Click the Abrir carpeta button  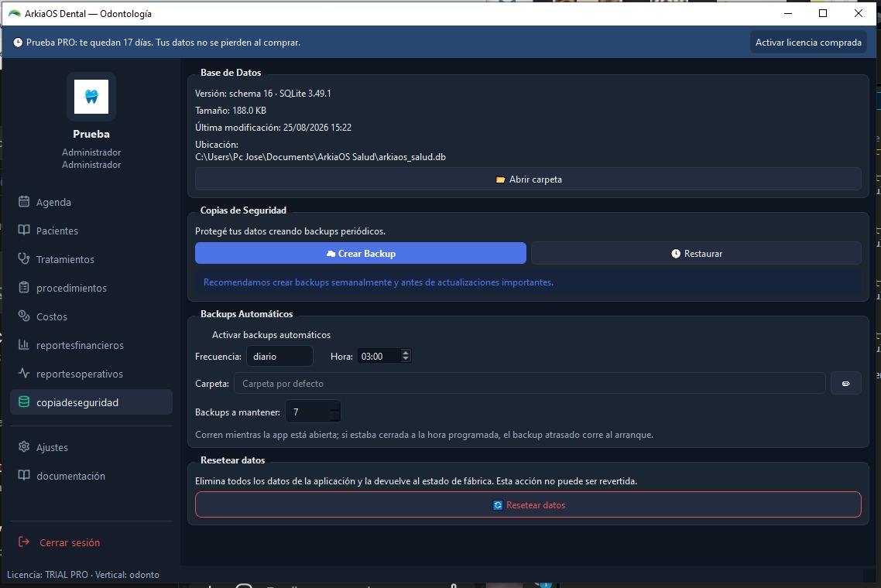pos(528,179)
